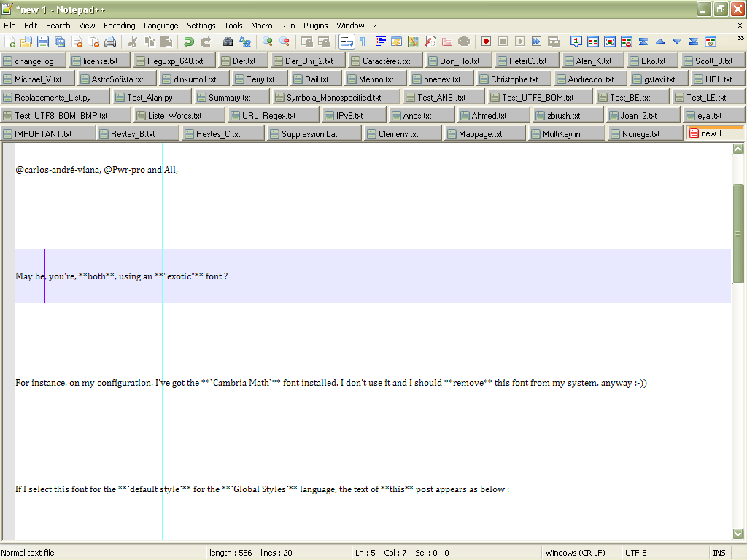Click Windows (CR LF) in status bar
This screenshot has width=747, height=560.
click(575, 553)
